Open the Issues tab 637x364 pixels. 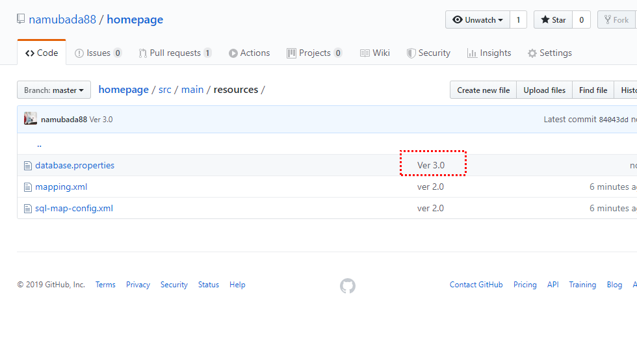pyautogui.click(x=98, y=53)
